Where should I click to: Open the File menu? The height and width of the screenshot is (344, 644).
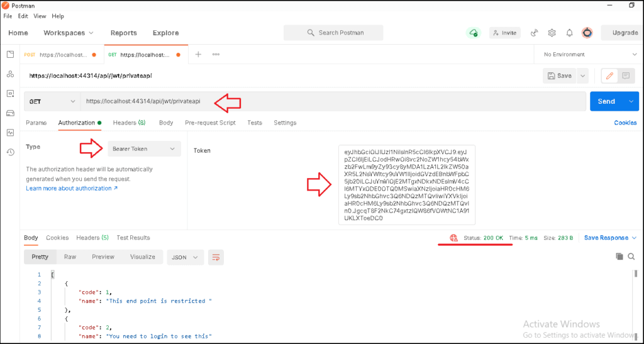click(8, 16)
